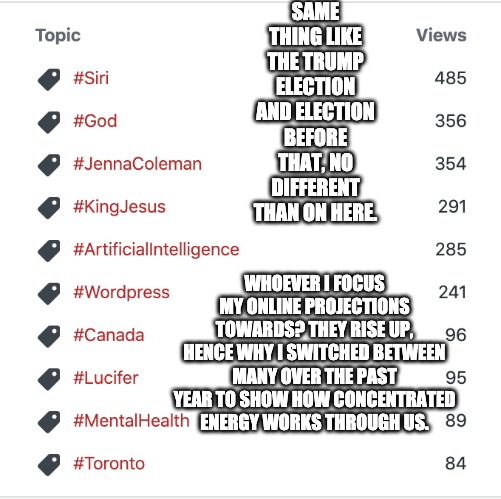The image size is (501, 499).
Task: Select the tag icon for #JennaColeman
Action: point(49,165)
